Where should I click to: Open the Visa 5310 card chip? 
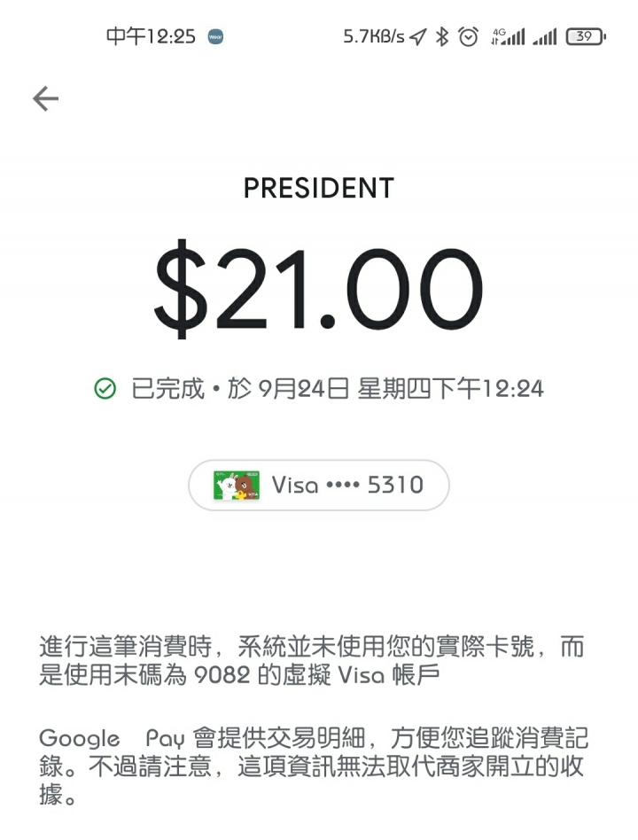(319, 486)
